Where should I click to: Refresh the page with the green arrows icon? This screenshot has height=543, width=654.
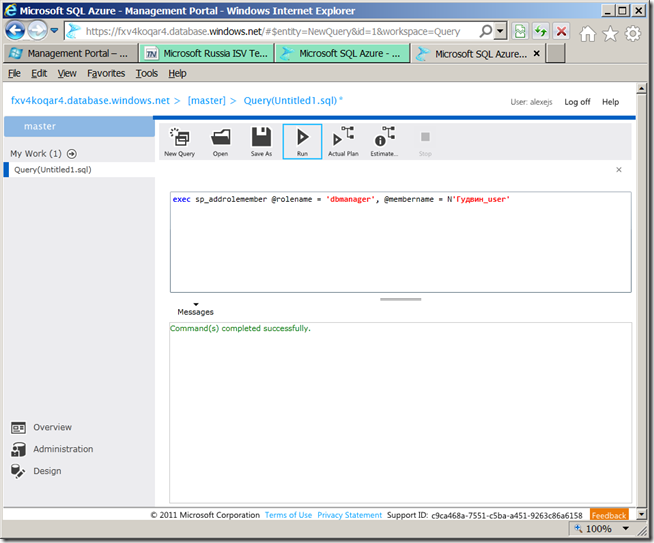point(541,31)
